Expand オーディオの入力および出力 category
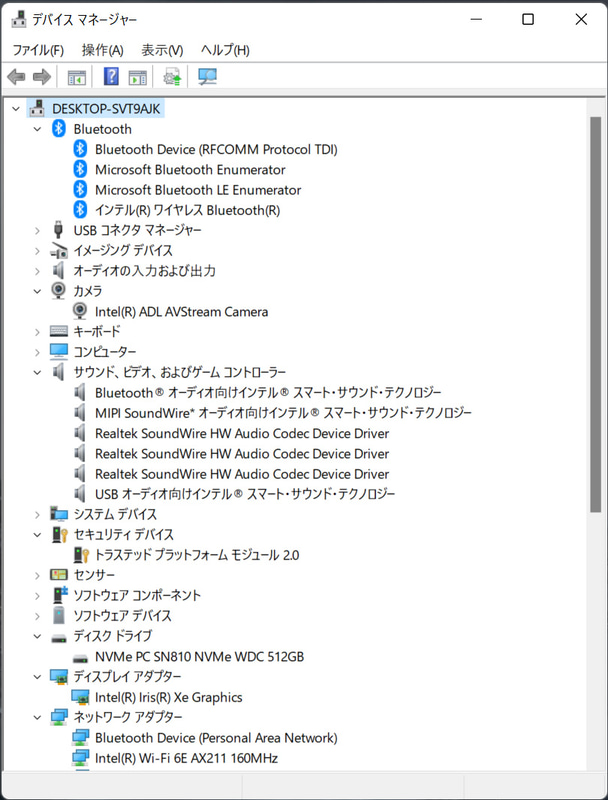This screenshot has width=608, height=800. (x=37, y=271)
